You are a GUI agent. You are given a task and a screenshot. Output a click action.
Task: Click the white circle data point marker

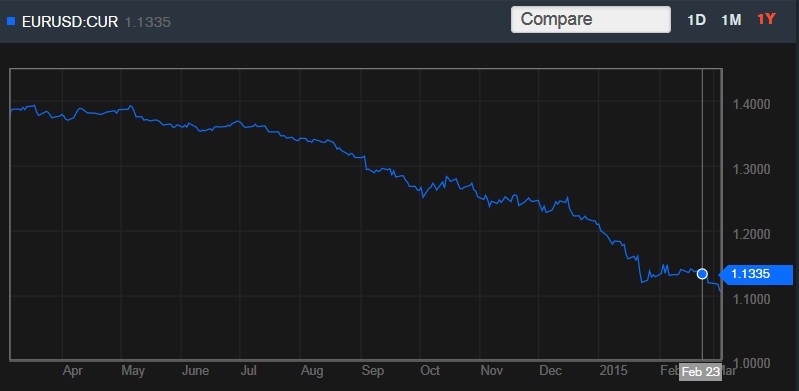702,274
